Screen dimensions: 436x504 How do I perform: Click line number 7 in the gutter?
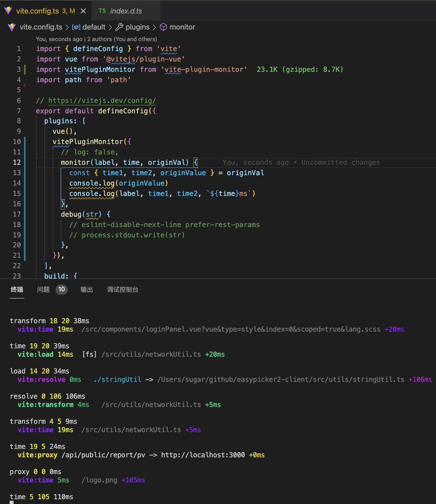pos(19,111)
